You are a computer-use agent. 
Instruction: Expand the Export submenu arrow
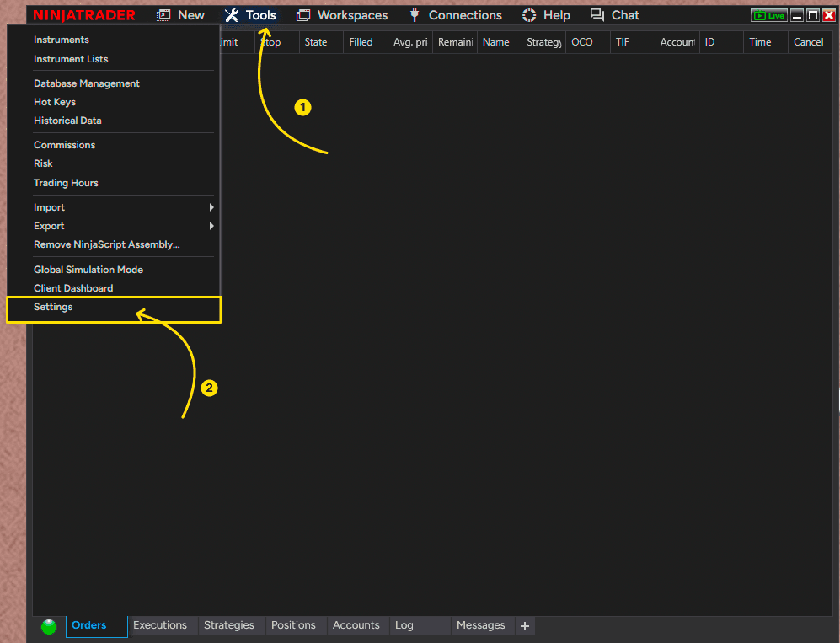coord(211,226)
